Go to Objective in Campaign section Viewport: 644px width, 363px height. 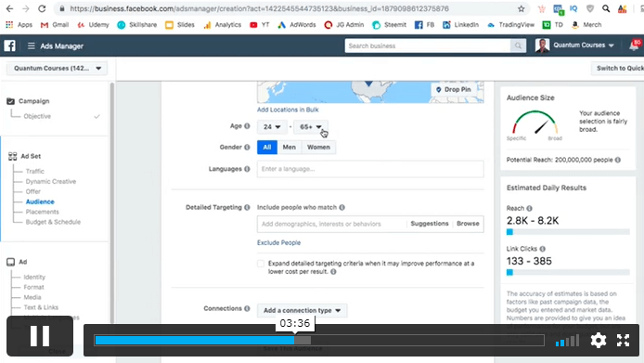pos(37,116)
